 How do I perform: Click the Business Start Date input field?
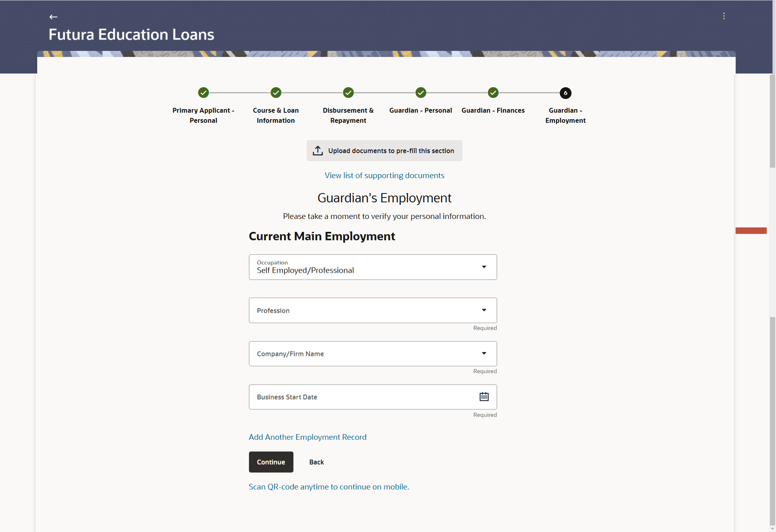point(364,397)
